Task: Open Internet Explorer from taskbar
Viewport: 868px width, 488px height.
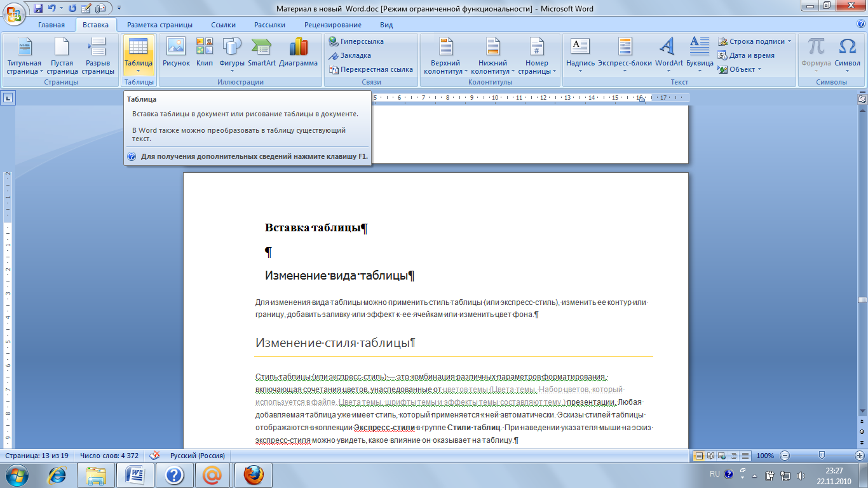Action: 57,475
